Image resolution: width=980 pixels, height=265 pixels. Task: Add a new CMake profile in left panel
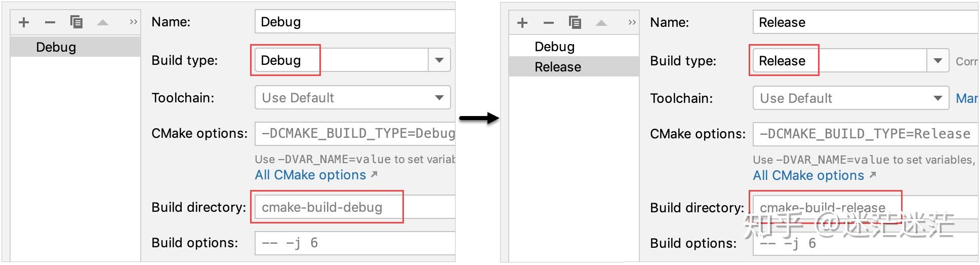pyautogui.click(x=24, y=22)
